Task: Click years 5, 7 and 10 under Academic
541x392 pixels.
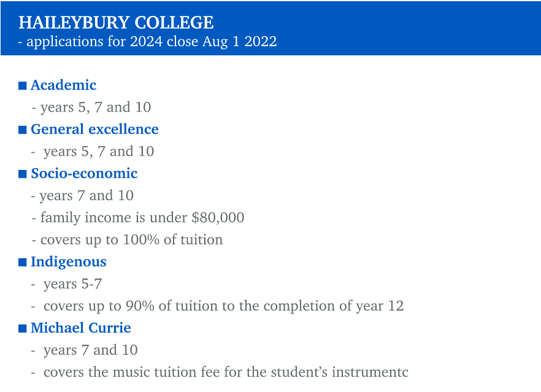Action: (91, 107)
